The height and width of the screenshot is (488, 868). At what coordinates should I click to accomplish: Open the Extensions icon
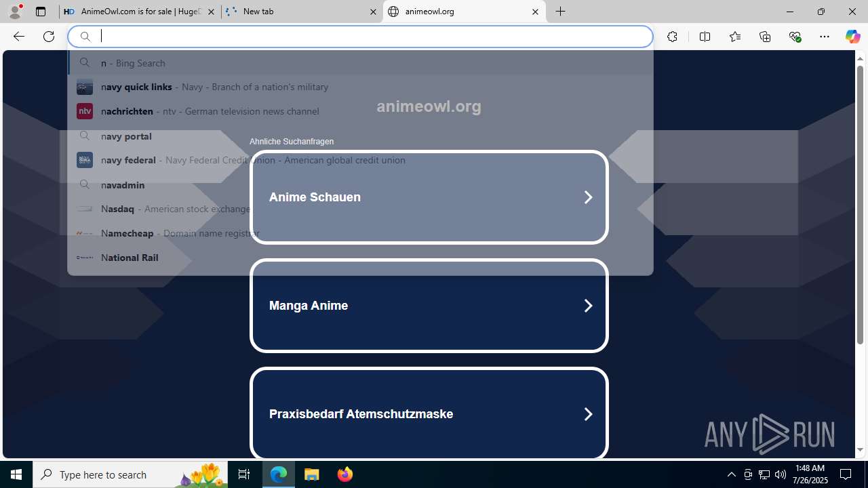coord(672,37)
